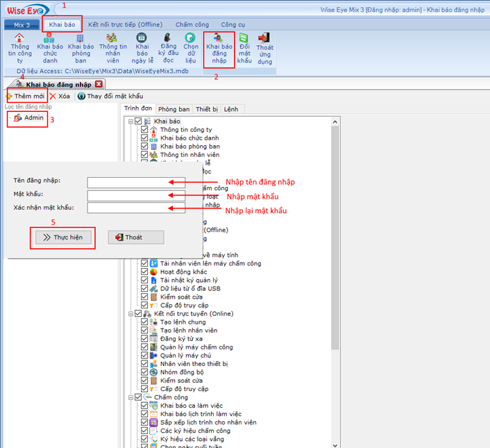490x448 pixels.
Task: Click the Thêm mới toolbar button
Action: [x=25, y=96]
